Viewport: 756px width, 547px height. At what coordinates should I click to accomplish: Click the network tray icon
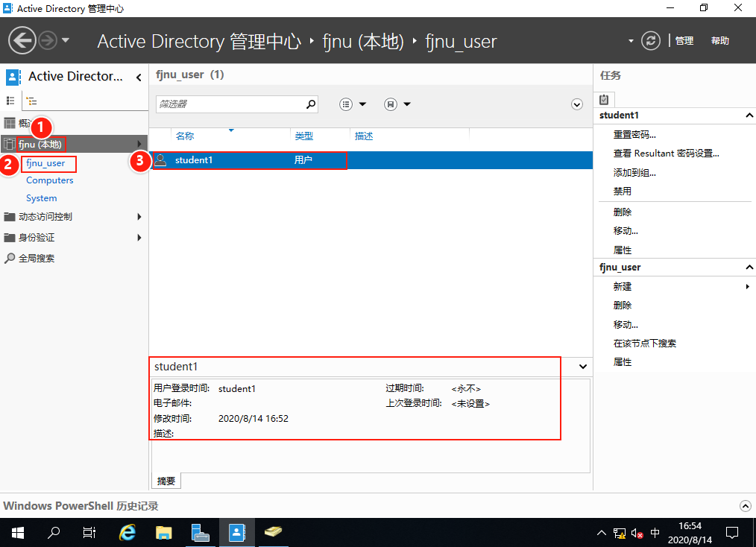tap(619, 534)
